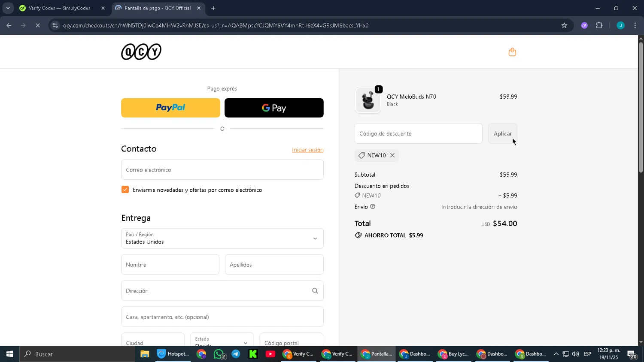Expand the Estado dropdown
This screenshot has height=362, width=644.
222,341
